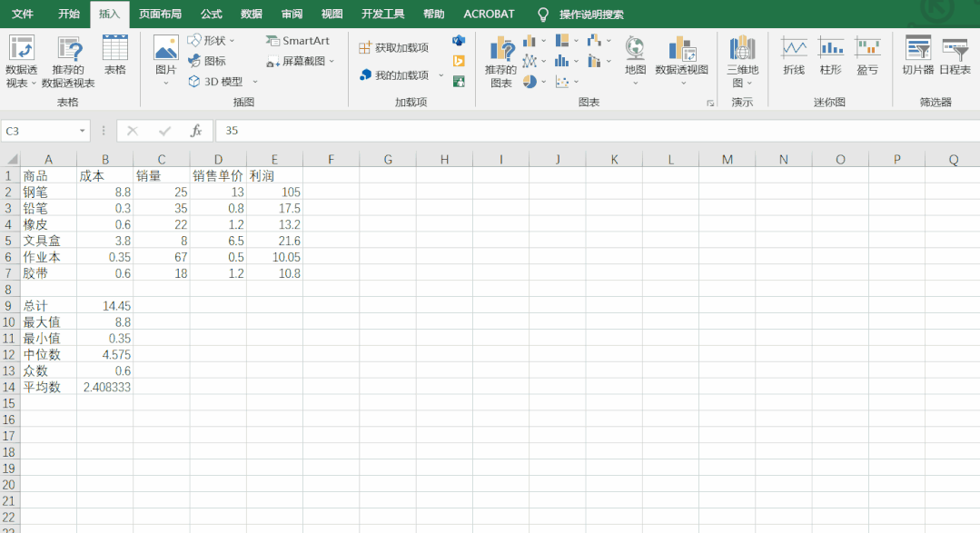Add a 切片器 slicer

pyautogui.click(x=917, y=55)
